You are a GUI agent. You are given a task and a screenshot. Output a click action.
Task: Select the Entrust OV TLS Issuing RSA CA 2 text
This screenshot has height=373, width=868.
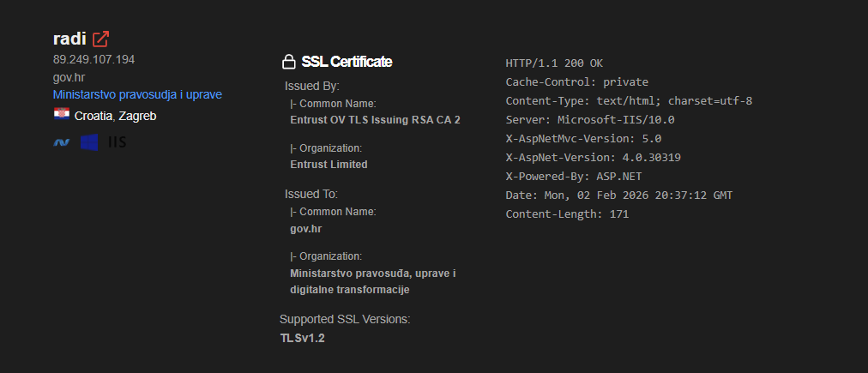coord(375,120)
